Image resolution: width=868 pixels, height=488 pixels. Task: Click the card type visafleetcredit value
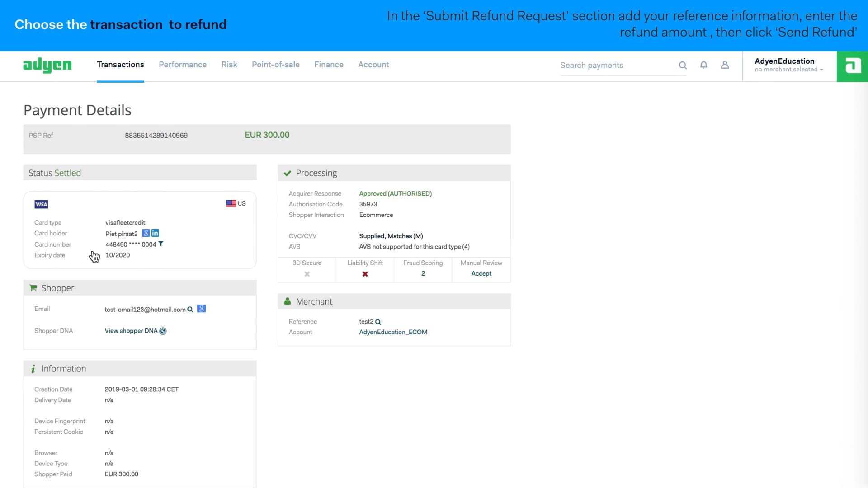tap(125, 223)
